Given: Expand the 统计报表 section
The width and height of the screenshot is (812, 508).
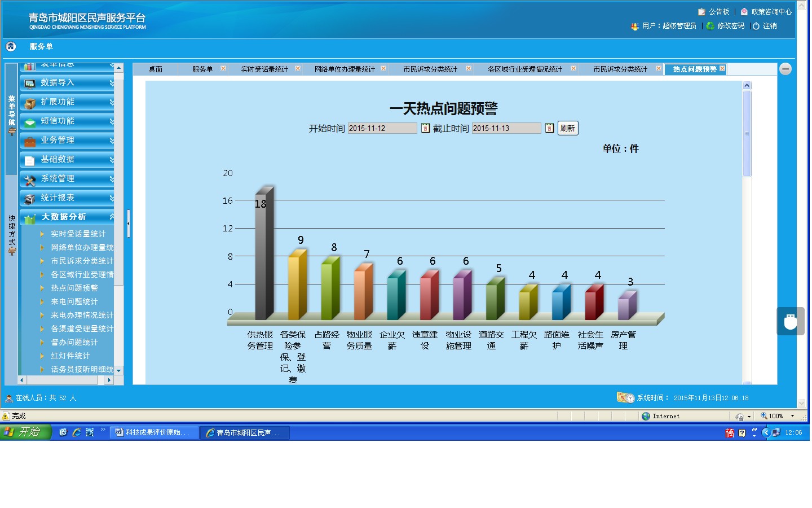Looking at the screenshot, I should pyautogui.click(x=67, y=198).
